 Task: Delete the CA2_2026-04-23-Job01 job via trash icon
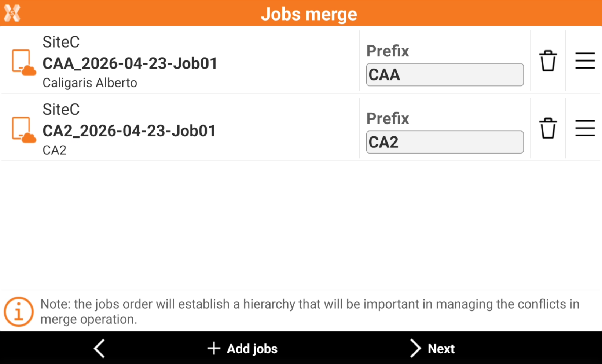point(548,128)
